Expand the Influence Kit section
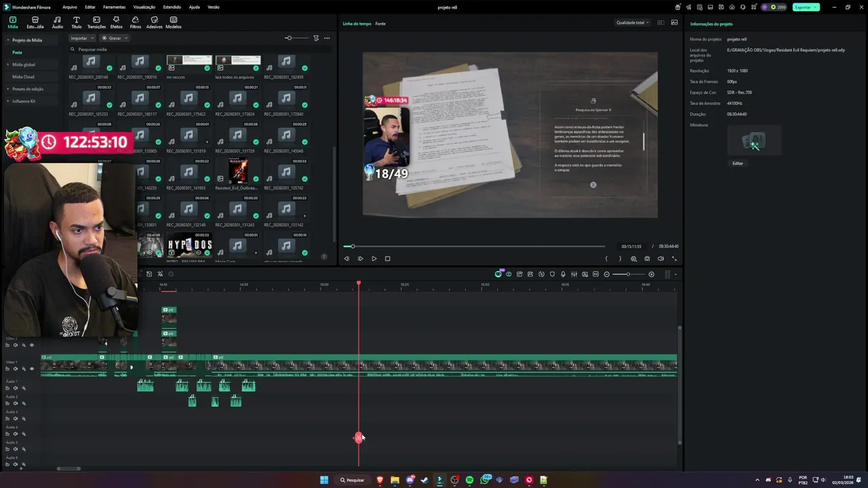Viewport: 868px width, 488px height. coord(8,101)
